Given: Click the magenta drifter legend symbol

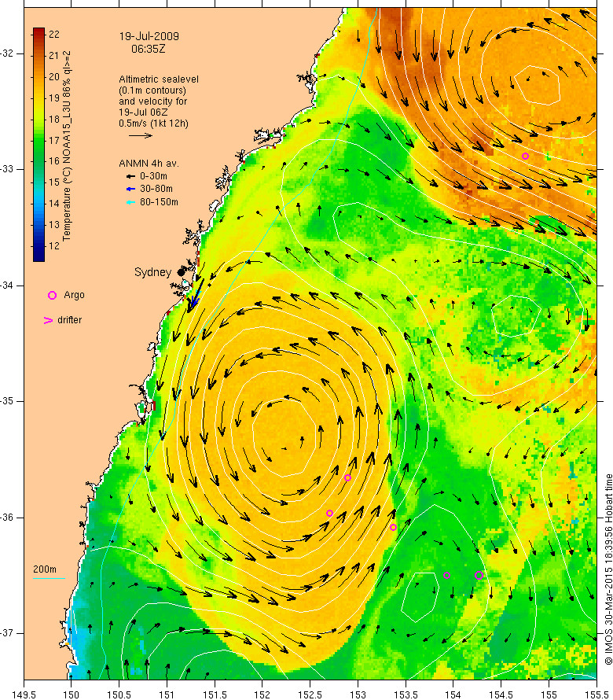Looking at the screenshot, I should [48, 321].
